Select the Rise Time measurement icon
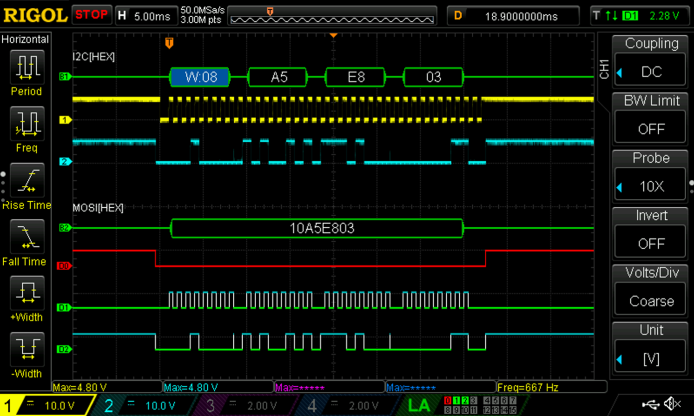 pos(27,180)
